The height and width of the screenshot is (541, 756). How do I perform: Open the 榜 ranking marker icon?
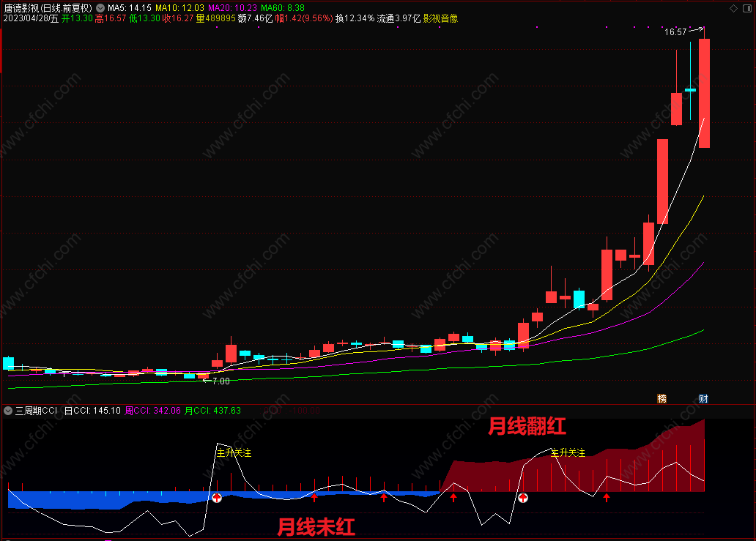[x=662, y=398]
